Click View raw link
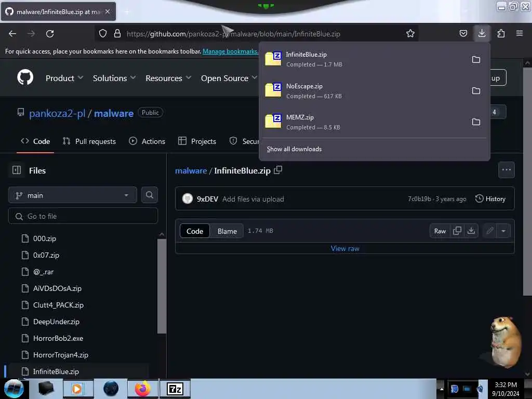 pos(345,248)
